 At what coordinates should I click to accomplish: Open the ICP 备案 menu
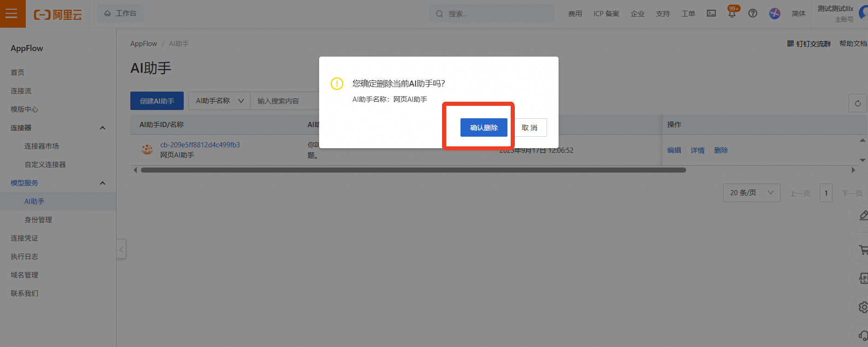606,14
